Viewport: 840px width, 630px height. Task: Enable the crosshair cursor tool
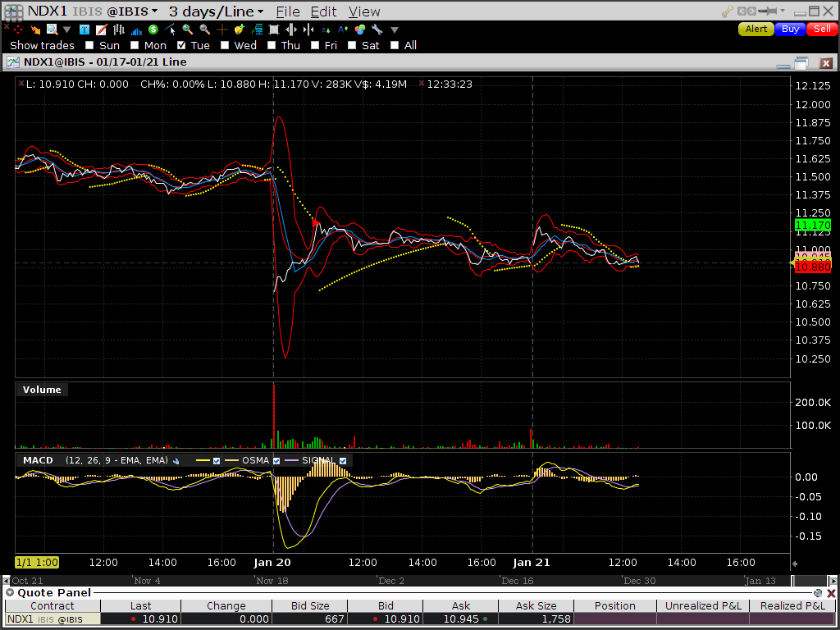coord(221,30)
